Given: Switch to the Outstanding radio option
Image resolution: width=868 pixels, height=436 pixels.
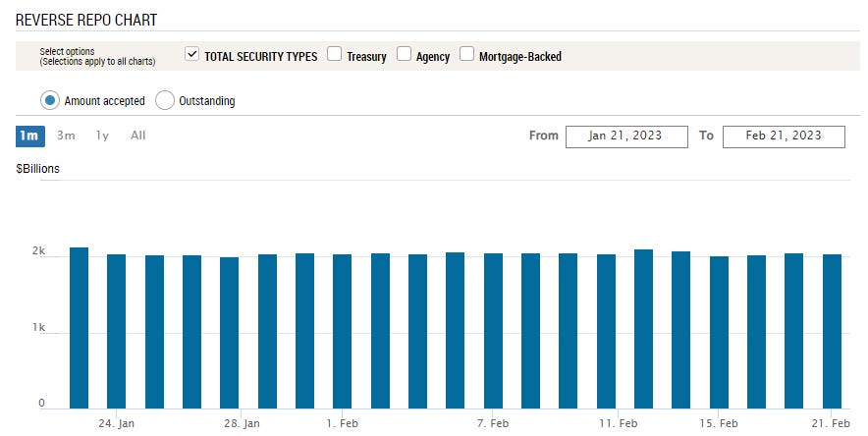Looking at the screenshot, I should click(165, 100).
